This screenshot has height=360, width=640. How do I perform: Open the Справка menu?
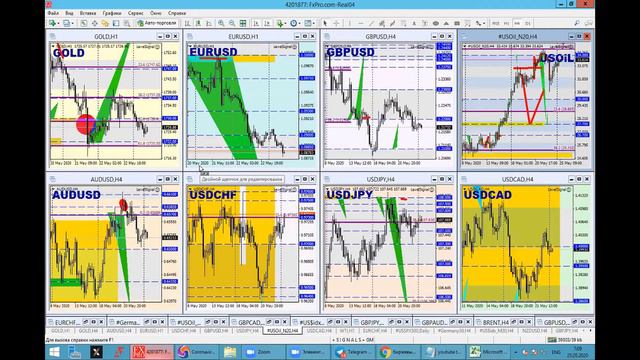click(177, 13)
